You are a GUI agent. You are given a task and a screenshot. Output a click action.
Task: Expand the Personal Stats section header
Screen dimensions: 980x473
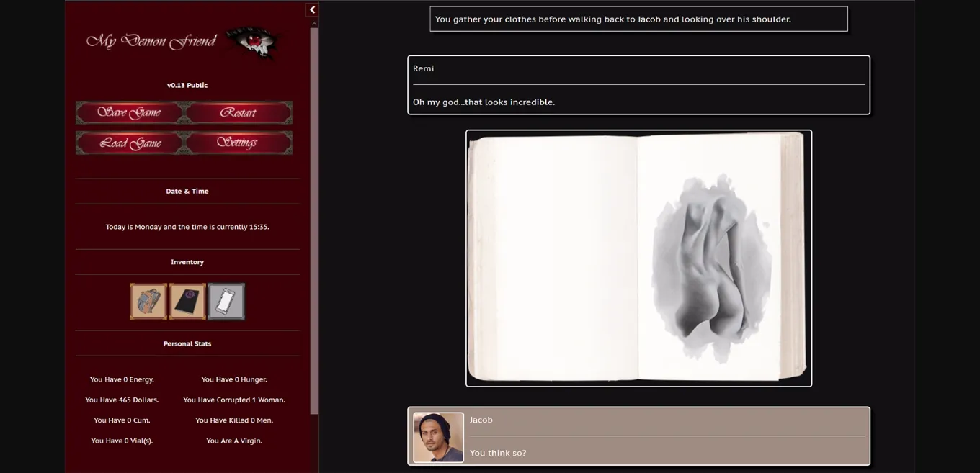[x=187, y=343]
